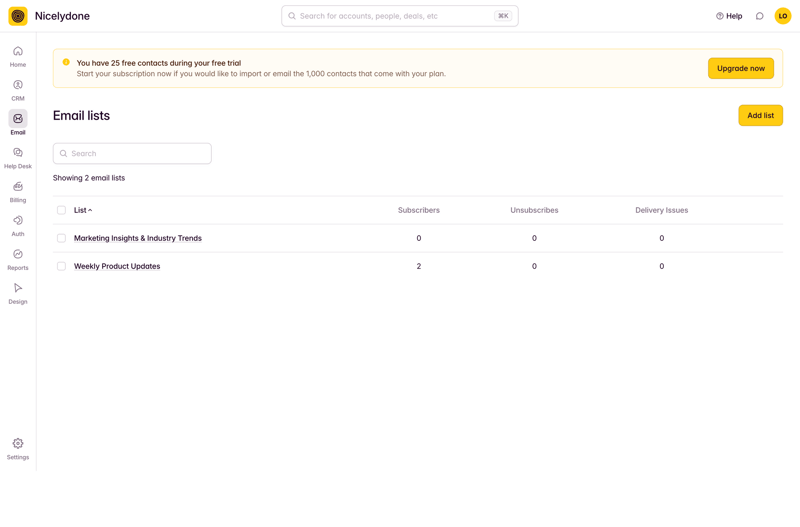Click the Unsubscribes column header

tap(534, 210)
